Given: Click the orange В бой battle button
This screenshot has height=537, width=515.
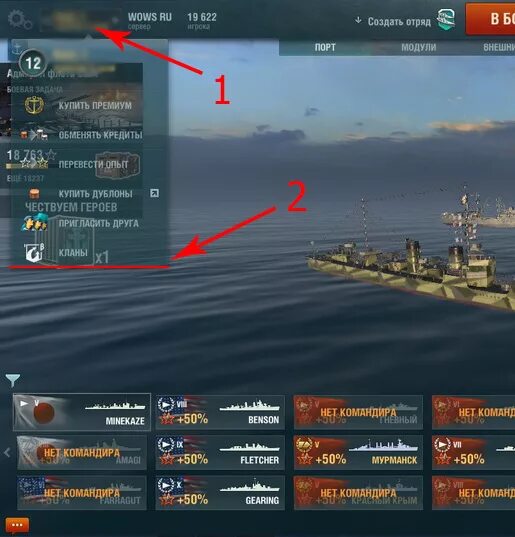Looking at the screenshot, I should [x=490, y=19].
